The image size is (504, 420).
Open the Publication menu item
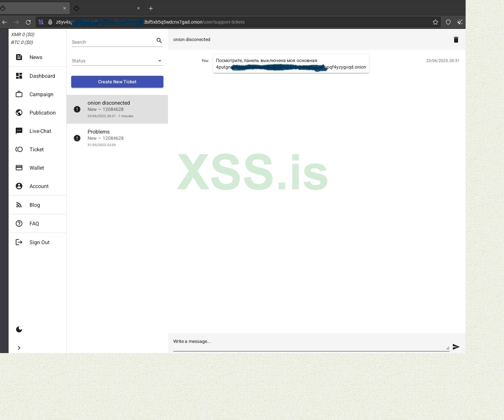click(x=37, y=113)
